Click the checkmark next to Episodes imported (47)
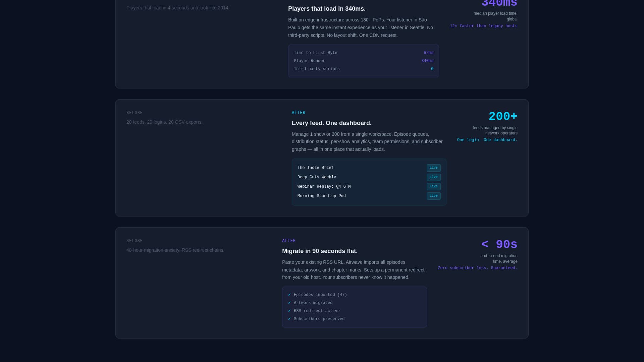 (290, 295)
